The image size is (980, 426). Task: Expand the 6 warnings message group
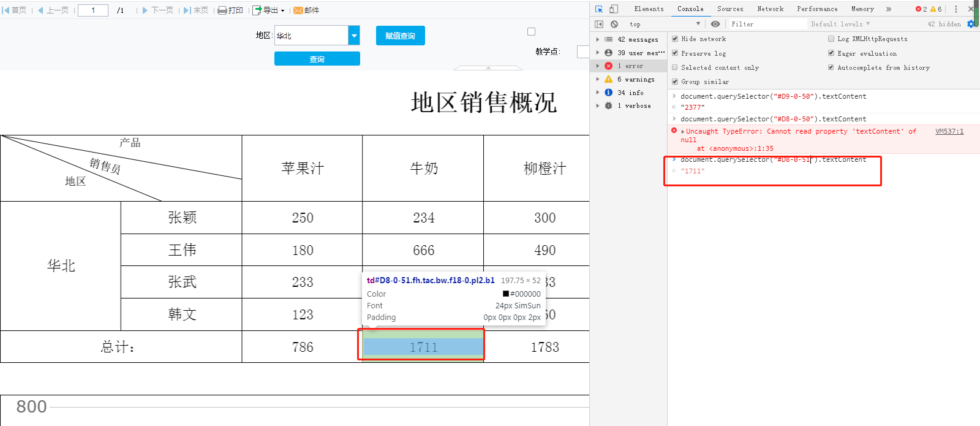[598, 79]
